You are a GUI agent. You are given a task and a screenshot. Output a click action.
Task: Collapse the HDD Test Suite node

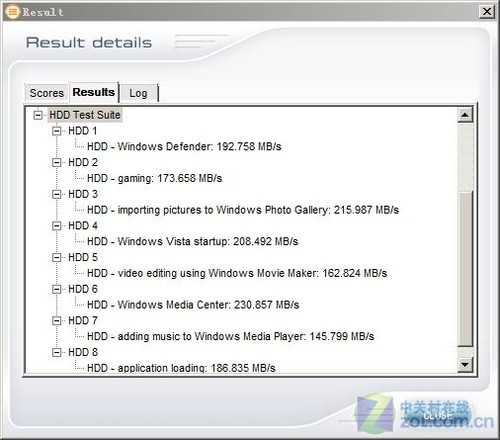tap(38, 115)
